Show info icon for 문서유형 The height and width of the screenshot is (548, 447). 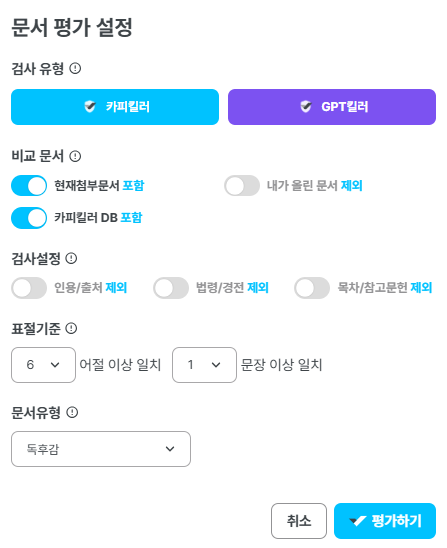pyautogui.click(x=72, y=412)
